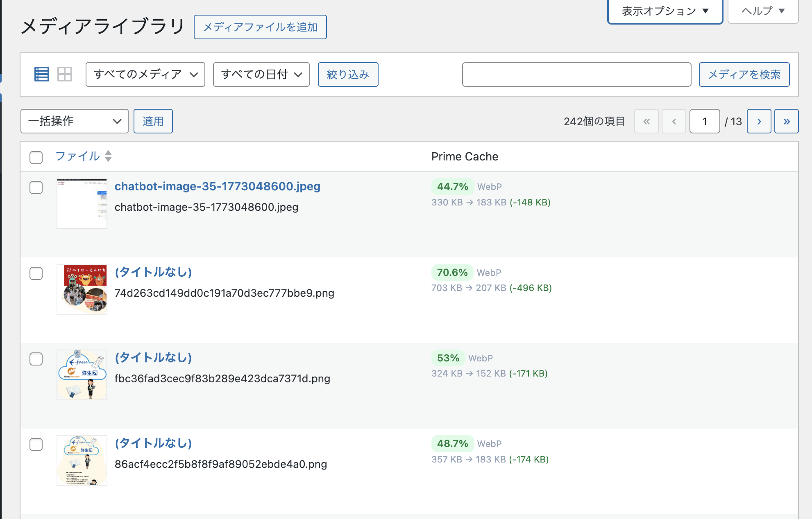812x519 pixels.
Task: Click the メディアライブラリ page heading
Action: [102, 27]
